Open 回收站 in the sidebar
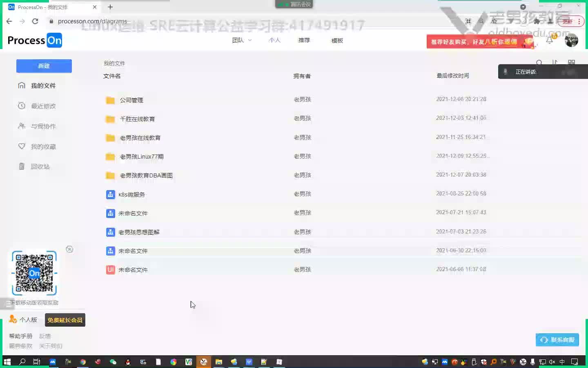588x368 pixels. 40,166
